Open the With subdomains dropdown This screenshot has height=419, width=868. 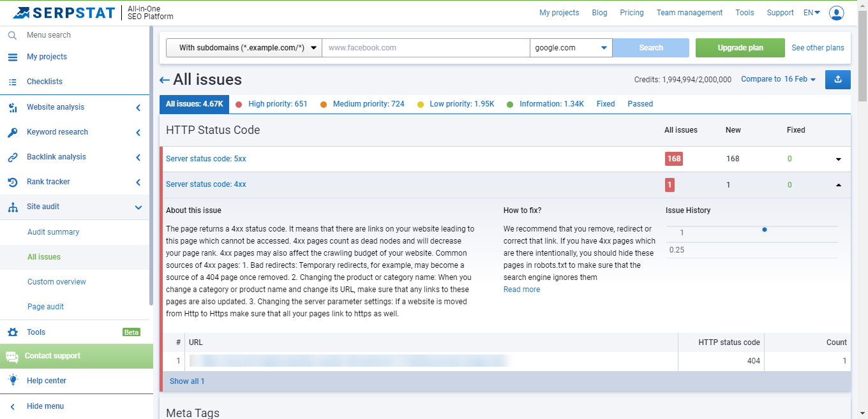point(243,47)
